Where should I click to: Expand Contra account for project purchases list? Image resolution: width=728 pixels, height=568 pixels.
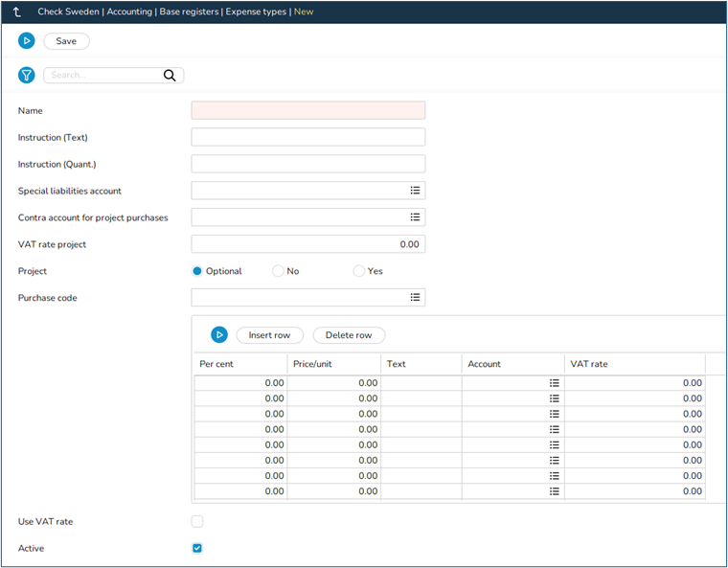415,217
